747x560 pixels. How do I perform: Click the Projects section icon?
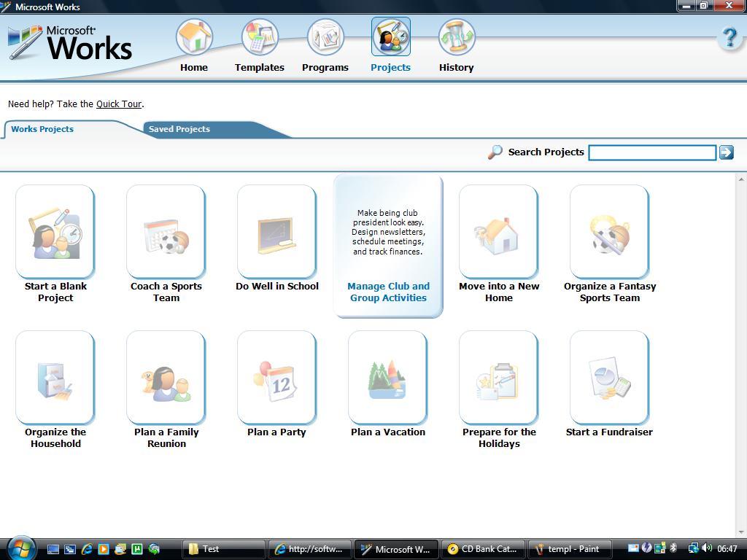click(x=391, y=36)
